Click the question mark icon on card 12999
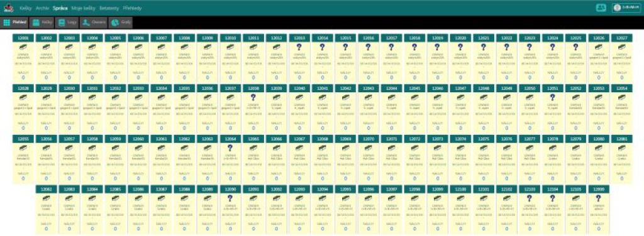Viewport: 644px width, 236px height. coord(599,198)
